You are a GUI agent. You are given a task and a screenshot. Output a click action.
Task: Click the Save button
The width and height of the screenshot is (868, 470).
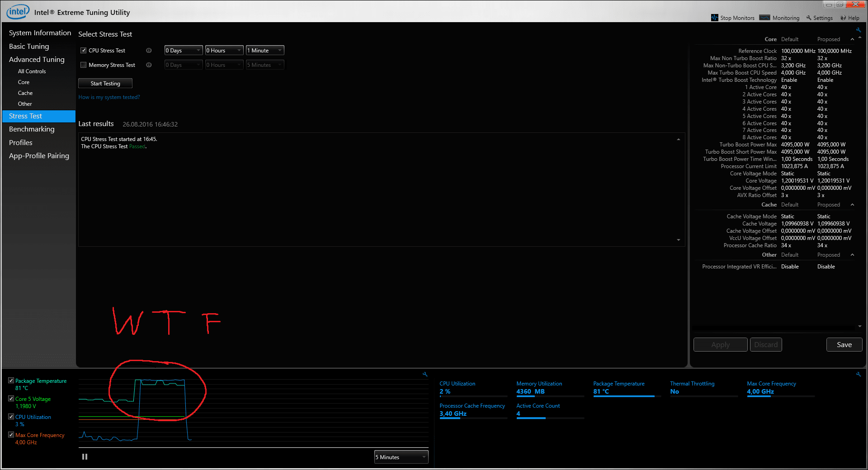[x=844, y=345]
